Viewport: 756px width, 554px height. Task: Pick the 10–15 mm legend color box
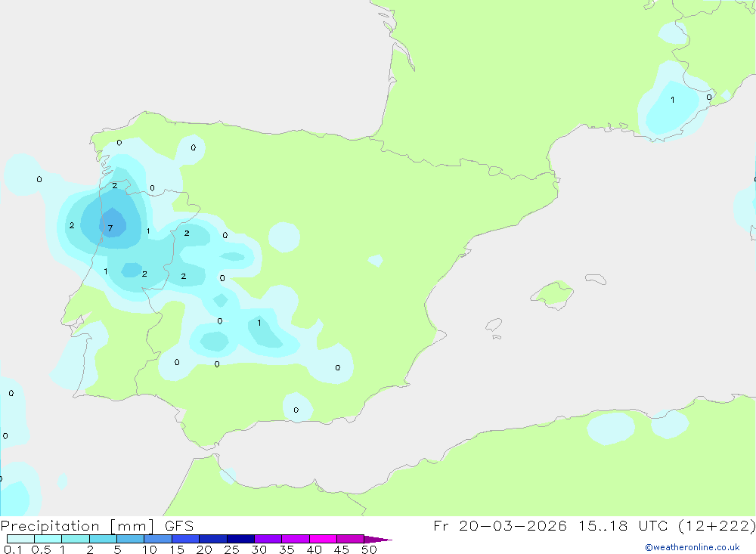point(158,539)
